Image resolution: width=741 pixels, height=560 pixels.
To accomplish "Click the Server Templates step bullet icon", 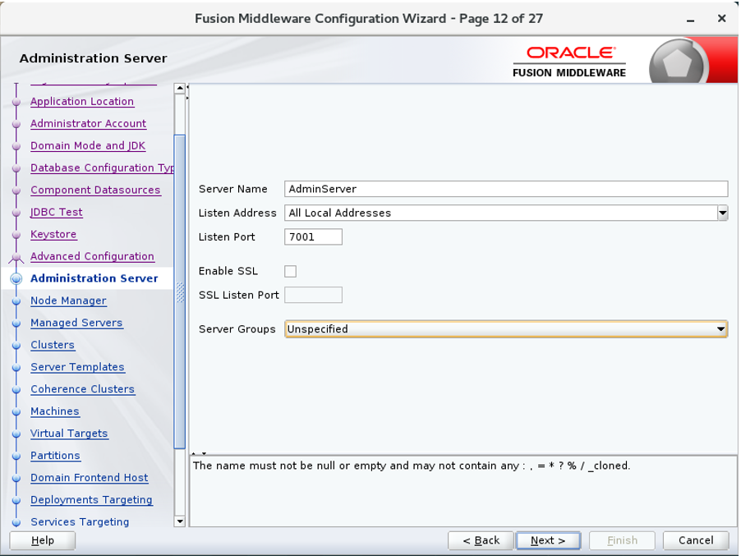I will tap(16, 368).
